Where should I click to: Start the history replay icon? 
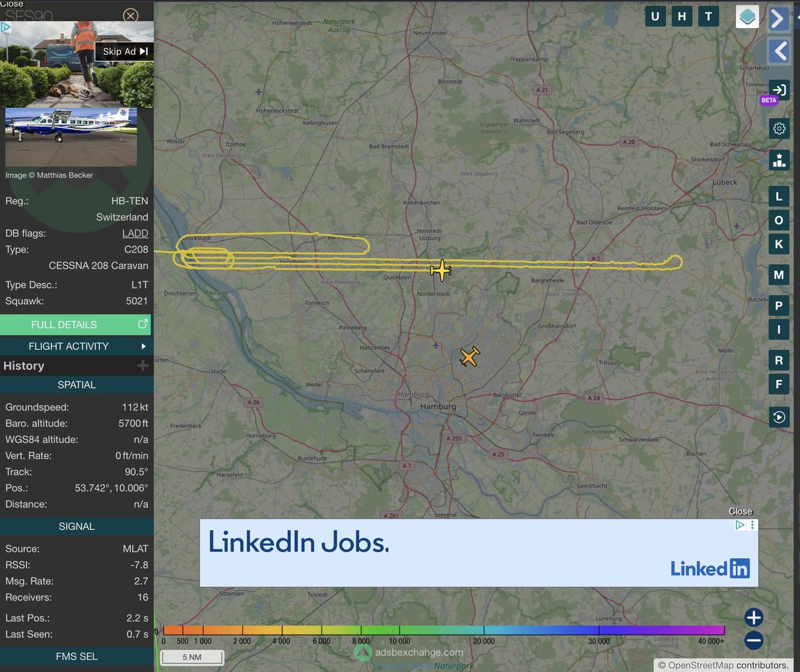point(779,417)
